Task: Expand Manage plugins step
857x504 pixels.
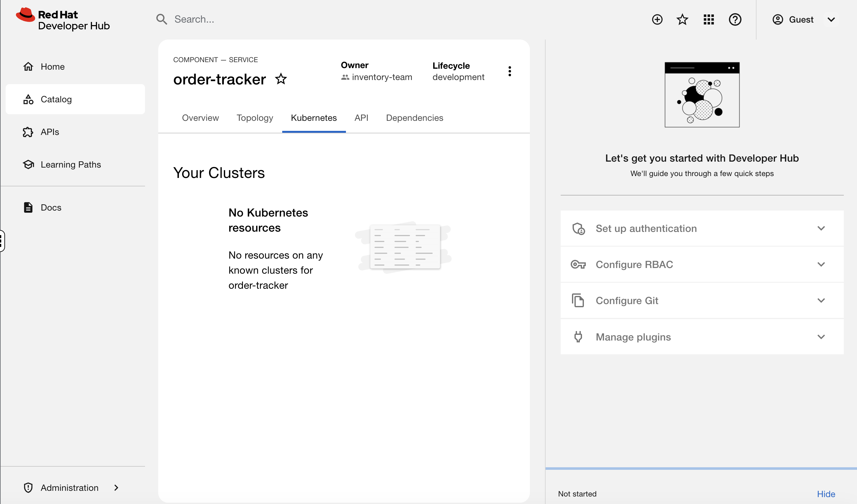Action: click(x=702, y=337)
